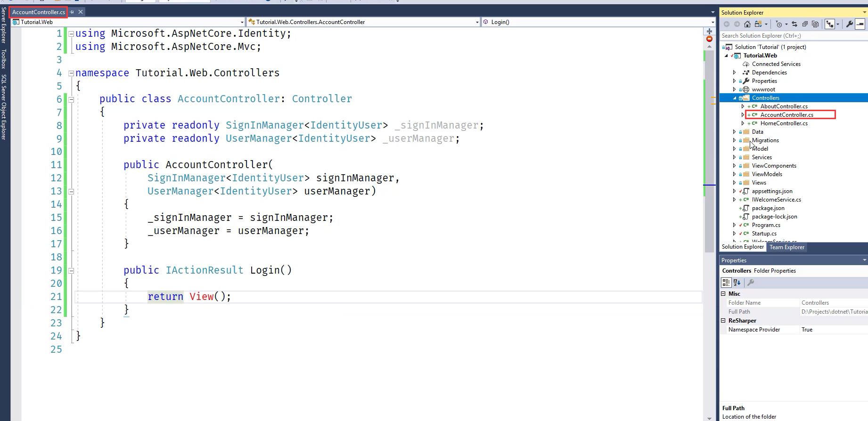Select the Solution Explorer bottom tab
868x421 pixels.
coord(743,247)
